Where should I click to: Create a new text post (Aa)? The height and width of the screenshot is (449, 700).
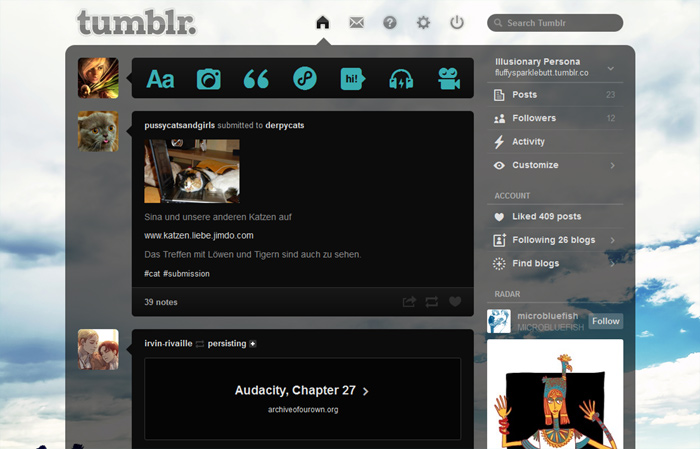click(x=160, y=79)
